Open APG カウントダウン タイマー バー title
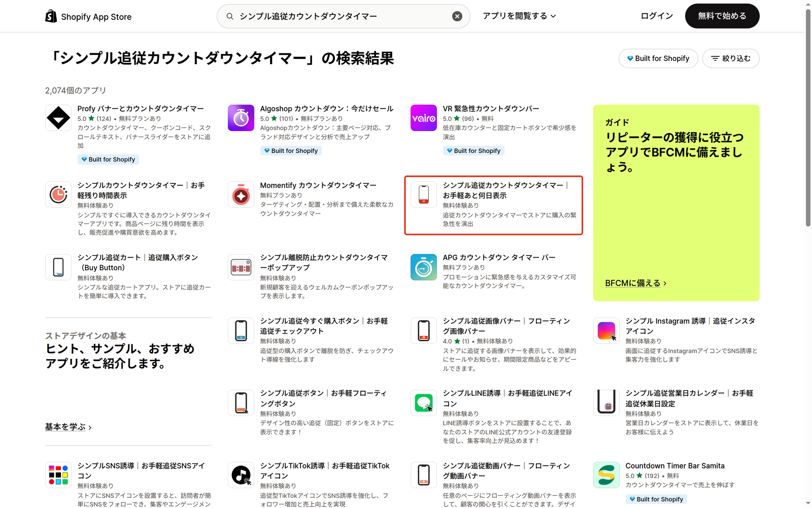Screen dimensions: 812x508 coord(499,258)
